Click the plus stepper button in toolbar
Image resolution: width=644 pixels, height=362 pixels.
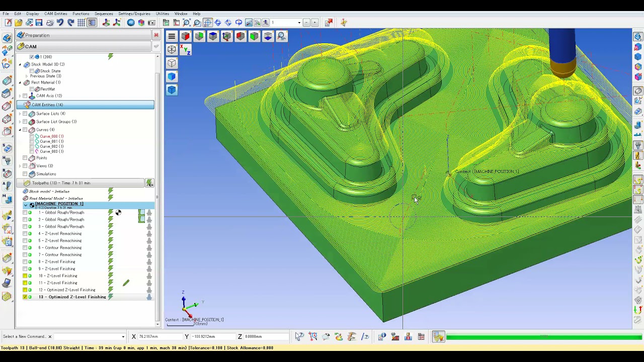pos(315,23)
